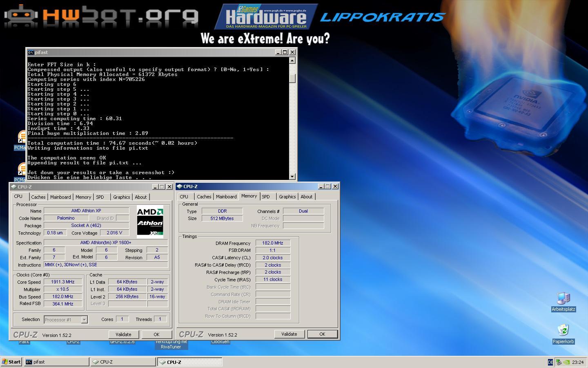
Task: Click the active CPU-Z taskbar button
Action: [x=190, y=361]
